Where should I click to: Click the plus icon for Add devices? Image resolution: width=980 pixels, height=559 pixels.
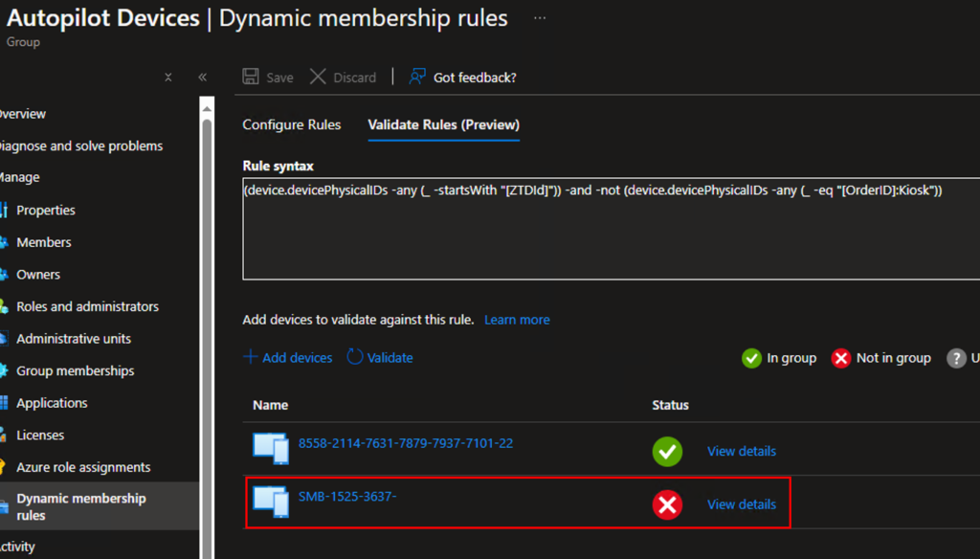click(251, 357)
